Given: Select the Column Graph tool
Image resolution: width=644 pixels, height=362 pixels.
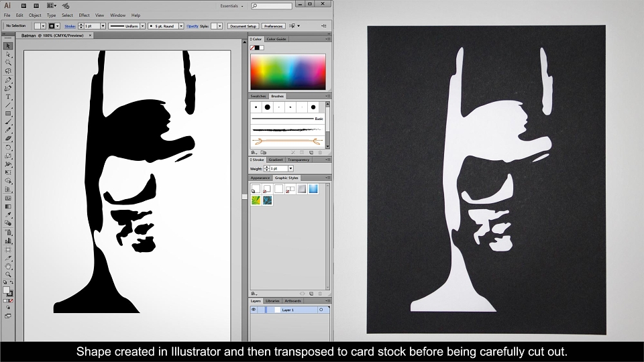Looking at the screenshot, I should tap(8, 241).
